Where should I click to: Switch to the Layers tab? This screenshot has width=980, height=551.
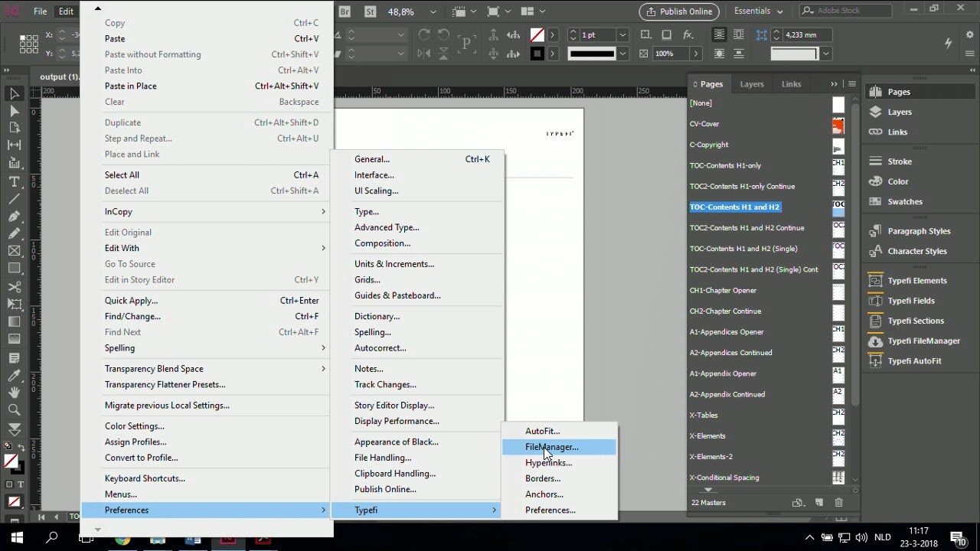751,84
